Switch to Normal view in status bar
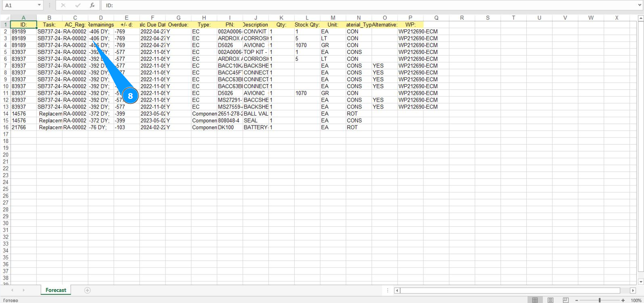Screen dimensions: 644x303 (x=535, y=300)
